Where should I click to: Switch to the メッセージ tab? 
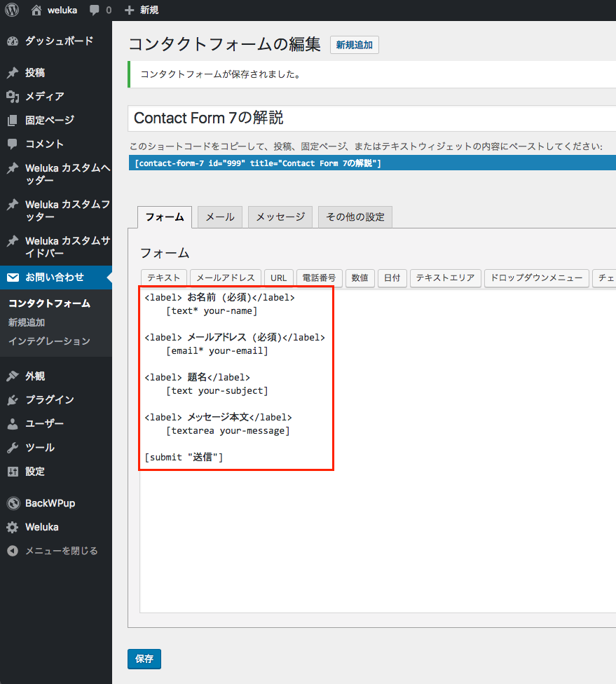280,217
